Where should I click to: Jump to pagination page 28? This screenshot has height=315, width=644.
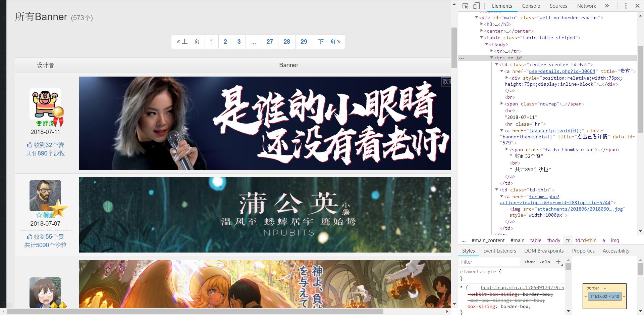(287, 42)
